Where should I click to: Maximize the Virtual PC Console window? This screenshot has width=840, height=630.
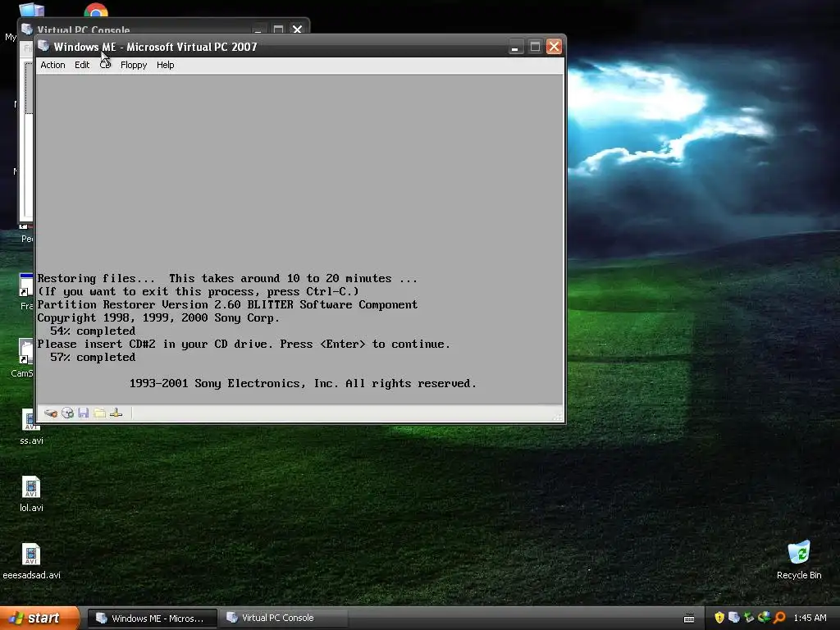(x=278, y=29)
